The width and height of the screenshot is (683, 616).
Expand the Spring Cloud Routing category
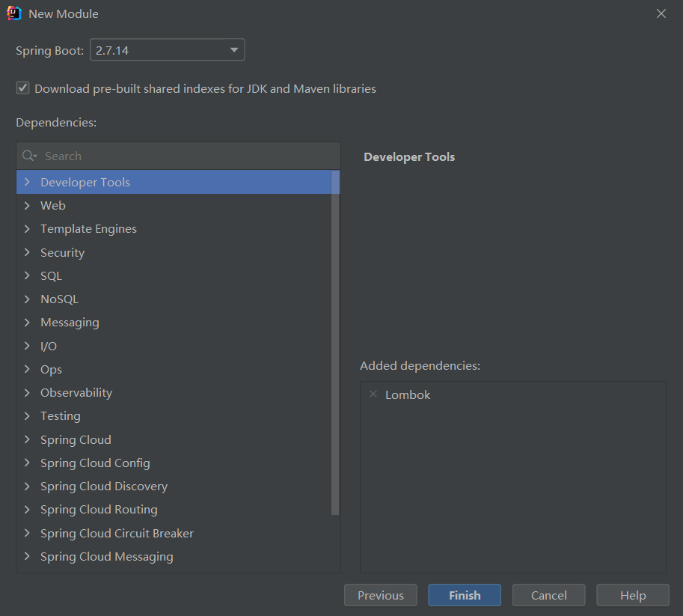pyautogui.click(x=27, y=509)
